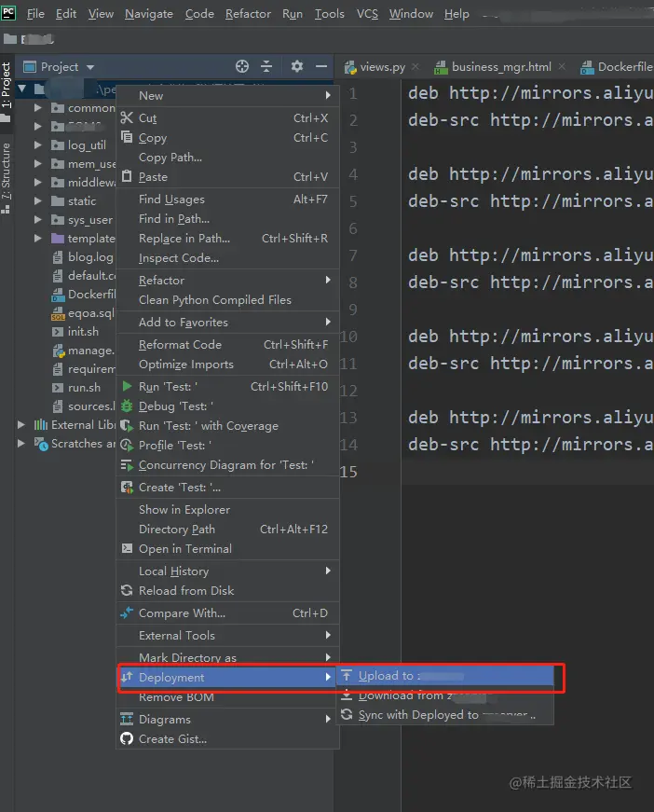This screenshot has height=812, width=654.
Task: Click the Create 'Test' configuration icon
Action: click(127, 487)
